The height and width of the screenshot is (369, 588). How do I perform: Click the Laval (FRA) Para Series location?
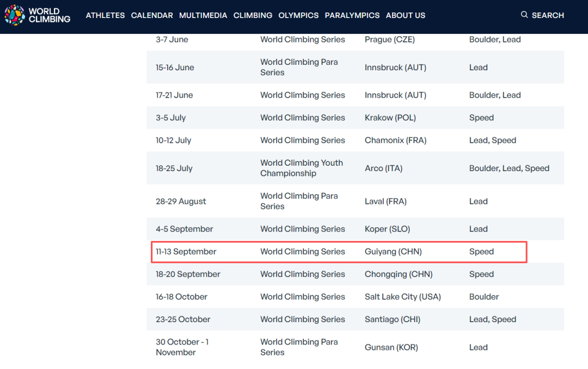385,201
